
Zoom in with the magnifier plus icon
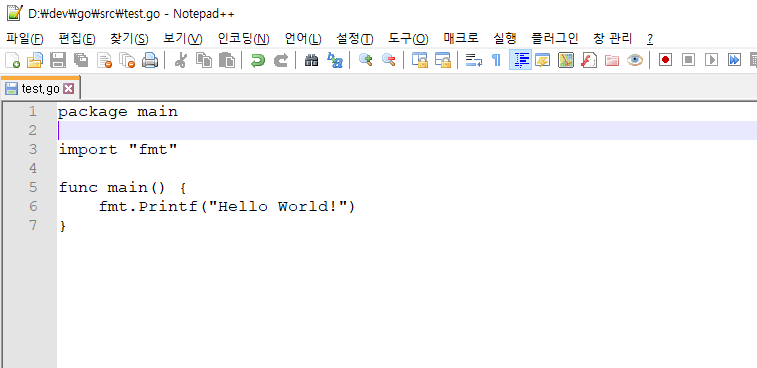[365, 60]
